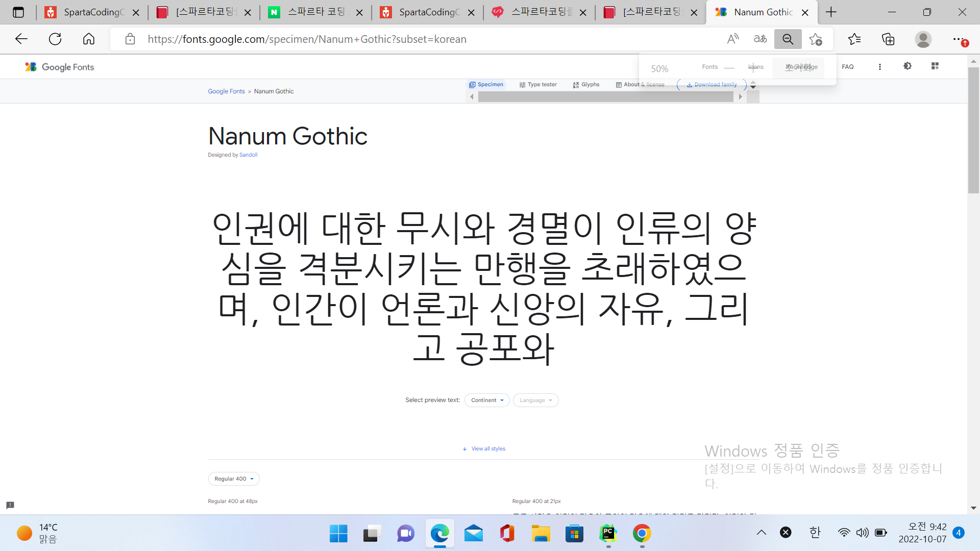Image resolution: width=980 pixels, height=551 pixels.
Task: Click the browser profile avatar
Action: tap(923, 39)
